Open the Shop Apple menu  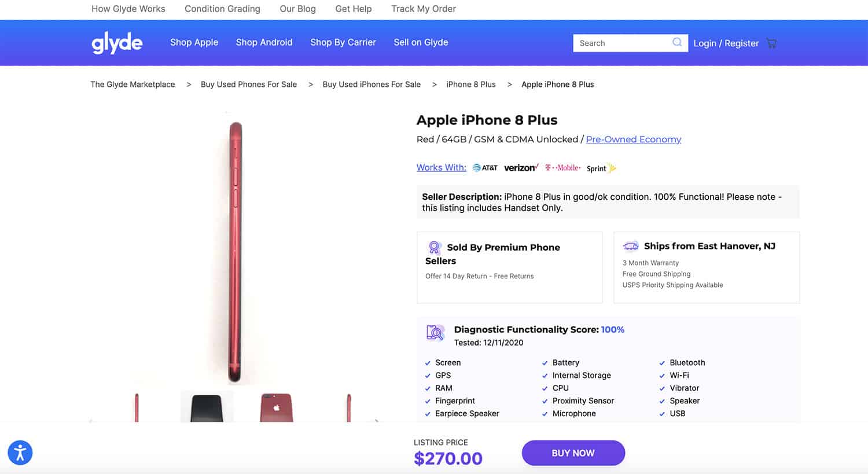coord(194,42)
